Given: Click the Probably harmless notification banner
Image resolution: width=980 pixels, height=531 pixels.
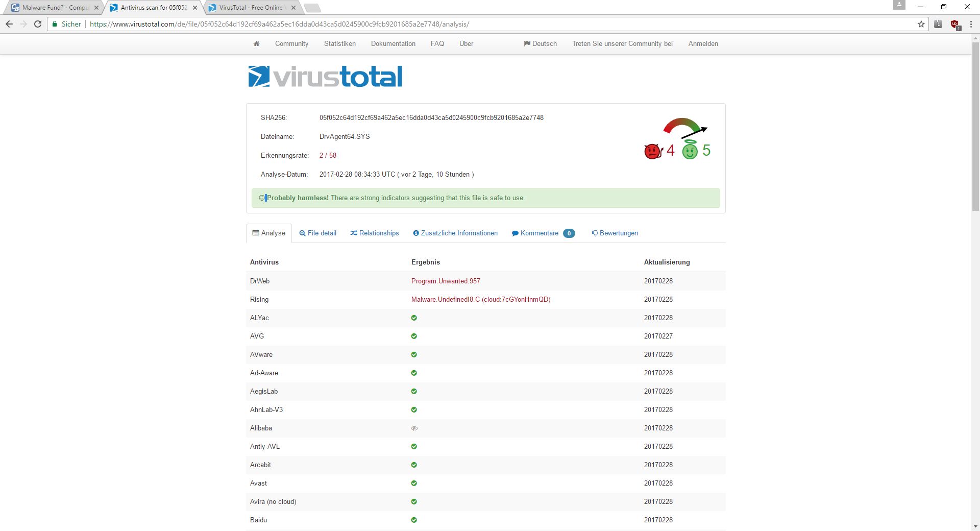Looking at the screenshot, I should click(x=485, y=198).
